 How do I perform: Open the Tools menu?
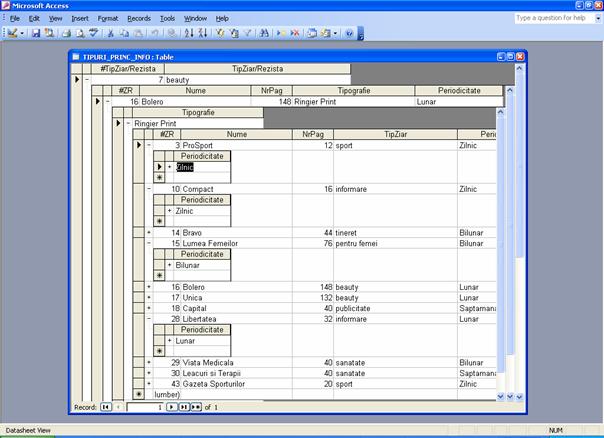pyautogui.click(x=167, y=18)
